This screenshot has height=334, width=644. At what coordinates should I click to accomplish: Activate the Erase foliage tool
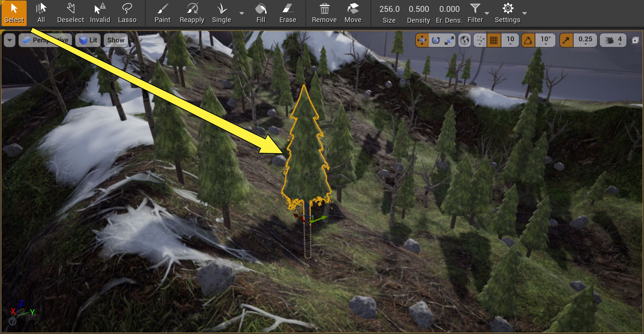point(287,13)
